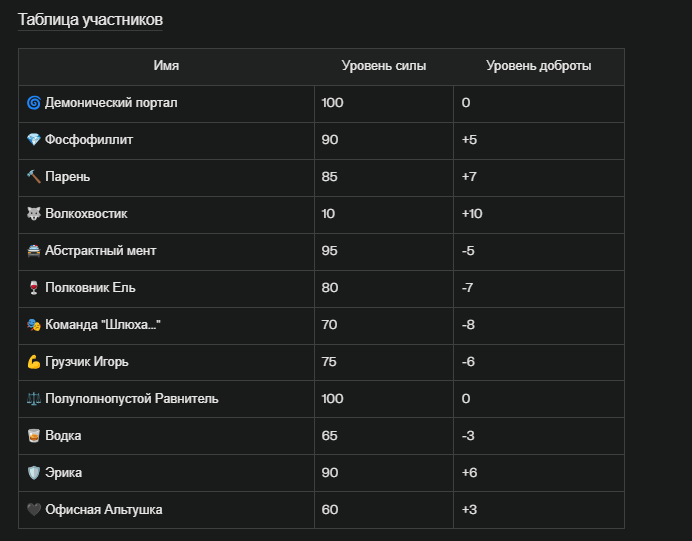
Task: Click the whiskey glass emoji beside Водка
Action: point(34,436)
